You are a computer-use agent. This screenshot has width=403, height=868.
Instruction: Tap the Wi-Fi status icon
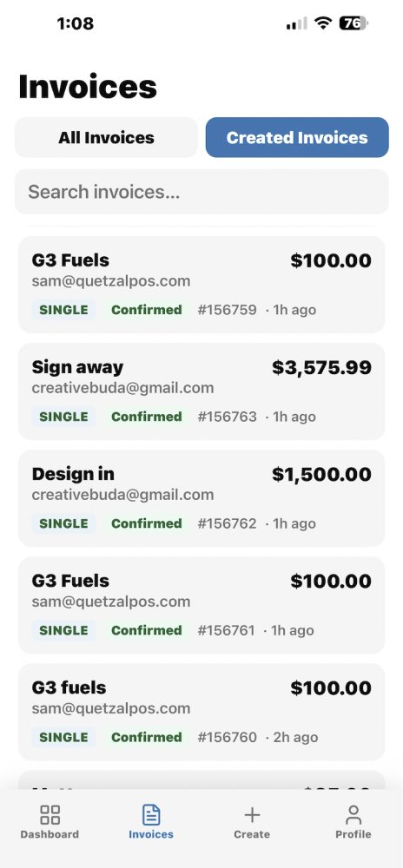pos(322,23)
